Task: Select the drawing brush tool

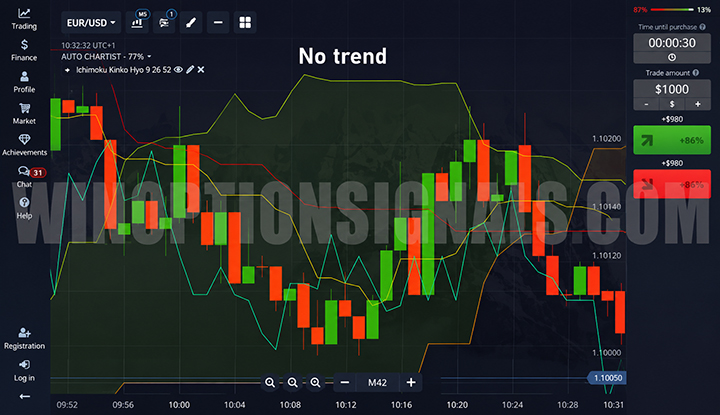Action: tap(191, 22)
